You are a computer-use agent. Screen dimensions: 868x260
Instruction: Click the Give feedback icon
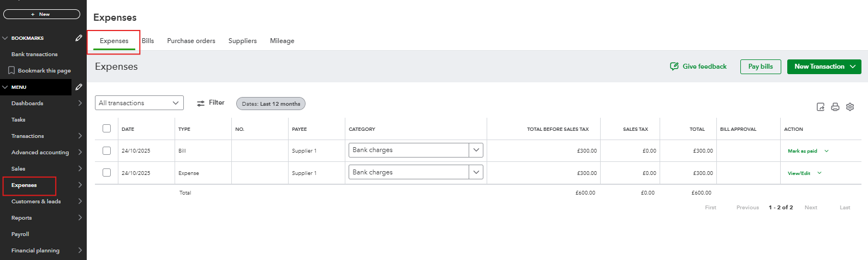pyautogui.click(x=674, y=66)
